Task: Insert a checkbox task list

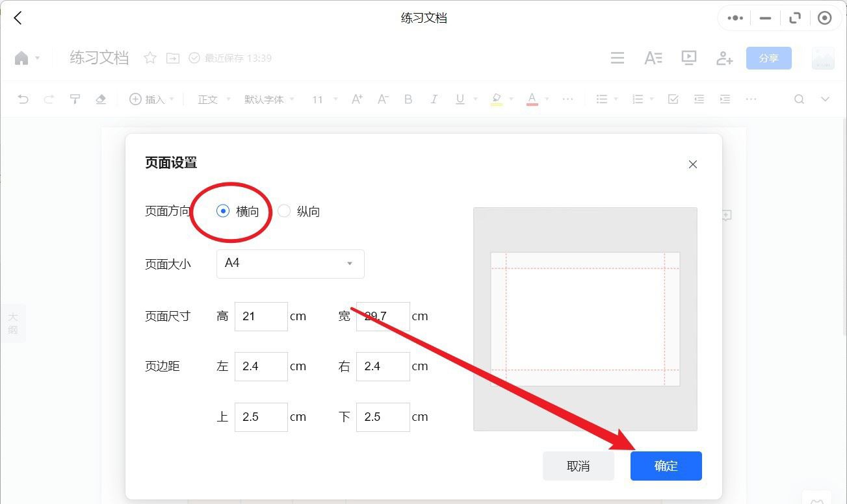Action: (673, 99)
